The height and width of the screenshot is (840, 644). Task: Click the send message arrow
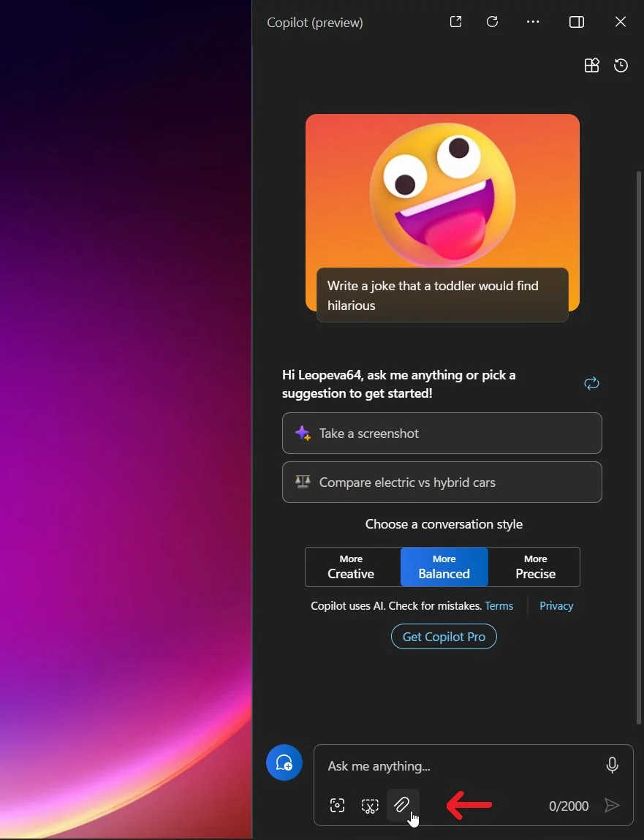[x=611, y=805]
